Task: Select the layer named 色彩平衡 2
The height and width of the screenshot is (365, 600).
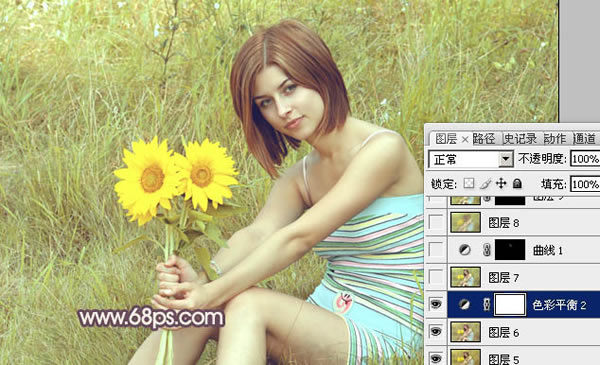Action: coord(559,305)
